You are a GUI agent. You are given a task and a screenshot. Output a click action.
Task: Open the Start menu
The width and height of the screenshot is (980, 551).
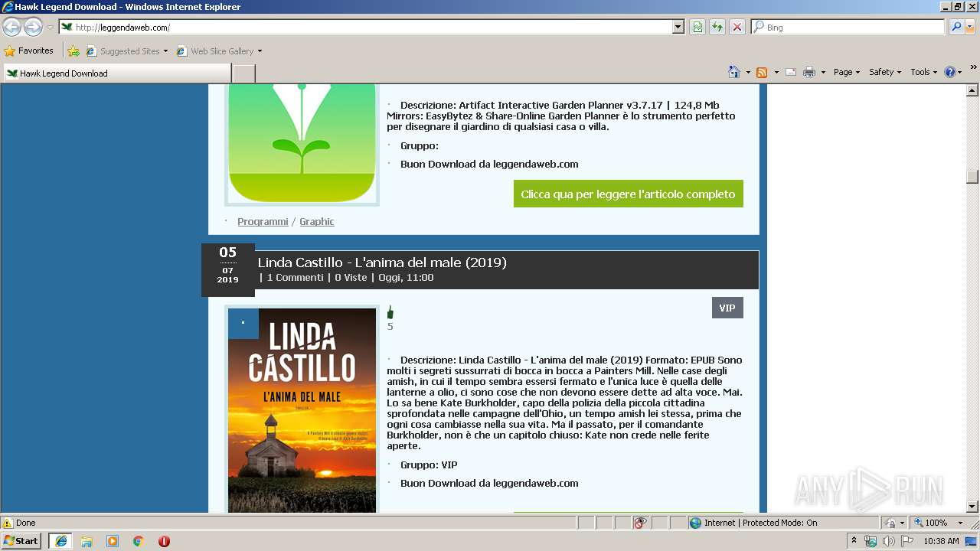pos(21,541)
